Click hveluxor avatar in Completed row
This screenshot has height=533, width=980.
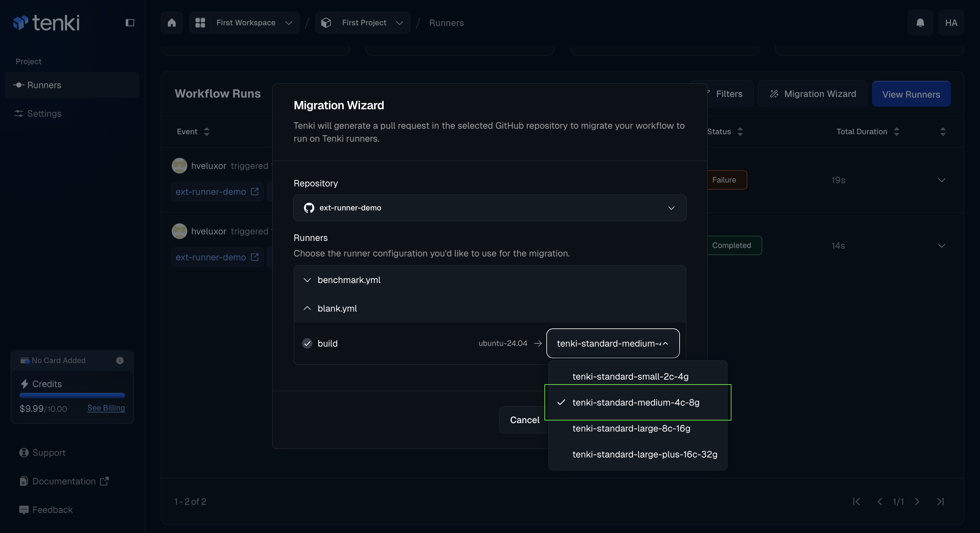[179, 231]
